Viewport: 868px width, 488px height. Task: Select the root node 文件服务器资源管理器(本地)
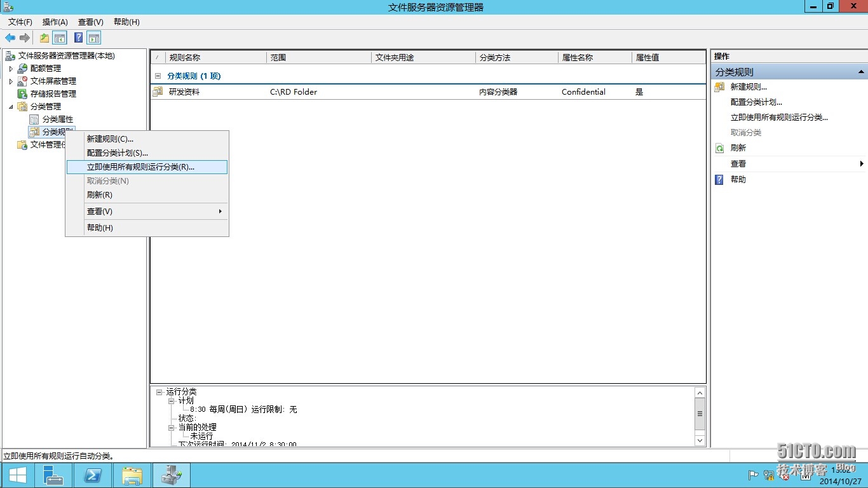(x=66, y=56)
